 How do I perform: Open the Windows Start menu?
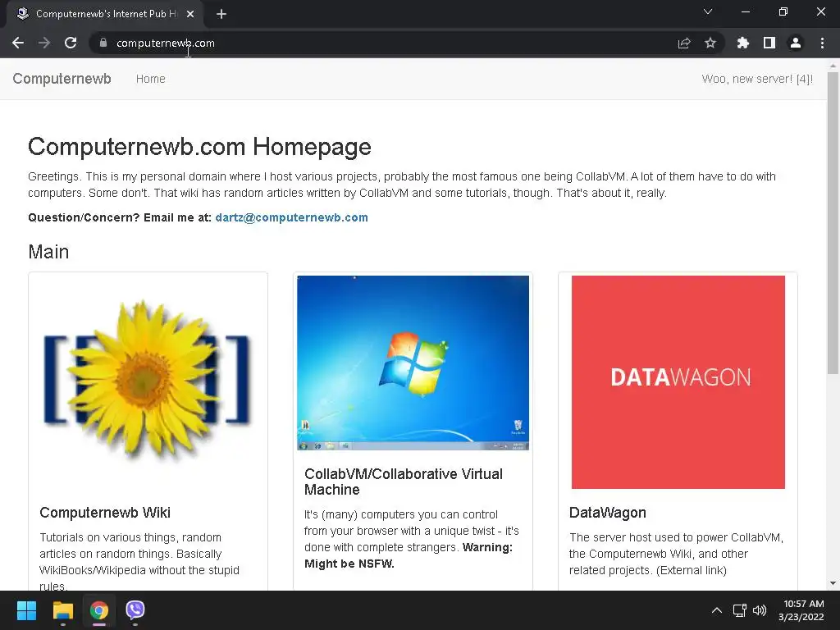click(x=26, y=610)
